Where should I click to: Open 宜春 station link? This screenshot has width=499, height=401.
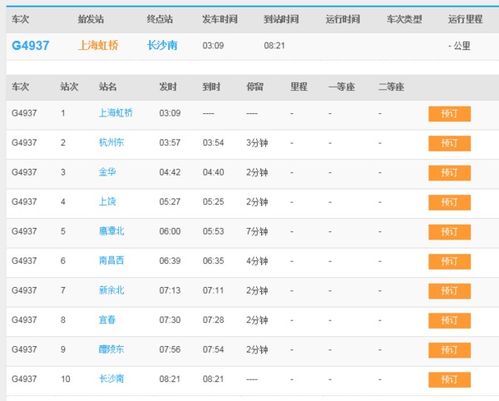pos(107,320)
